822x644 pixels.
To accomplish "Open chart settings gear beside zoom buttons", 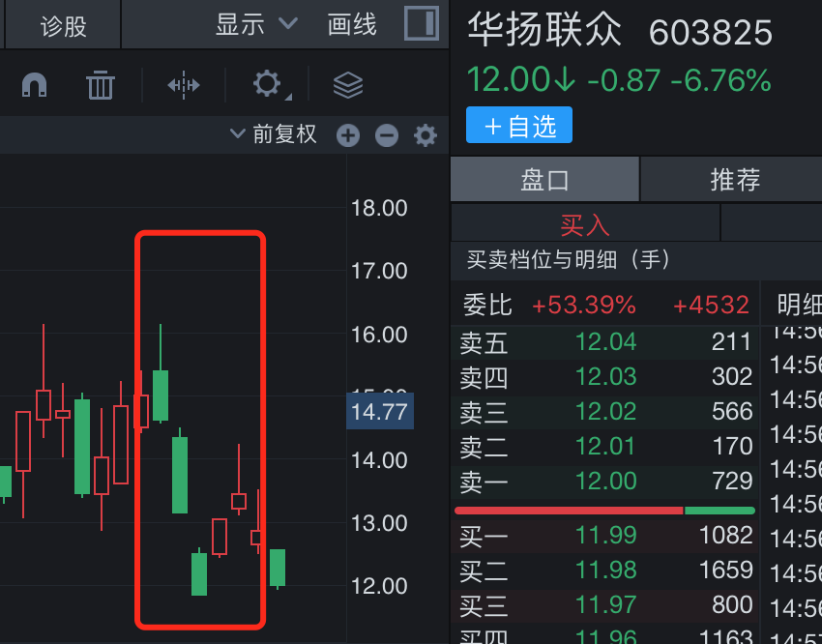I will (426, 136).
